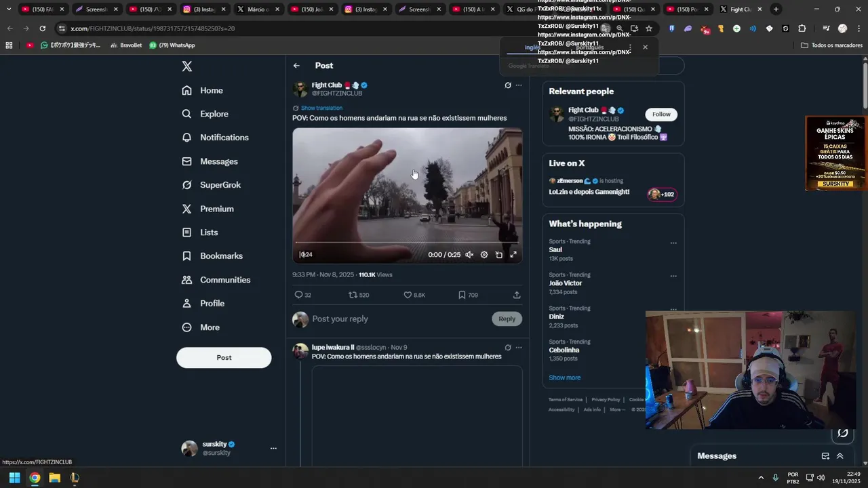
Task: Open more options on lupe iwakura reply
Action: 519,348
